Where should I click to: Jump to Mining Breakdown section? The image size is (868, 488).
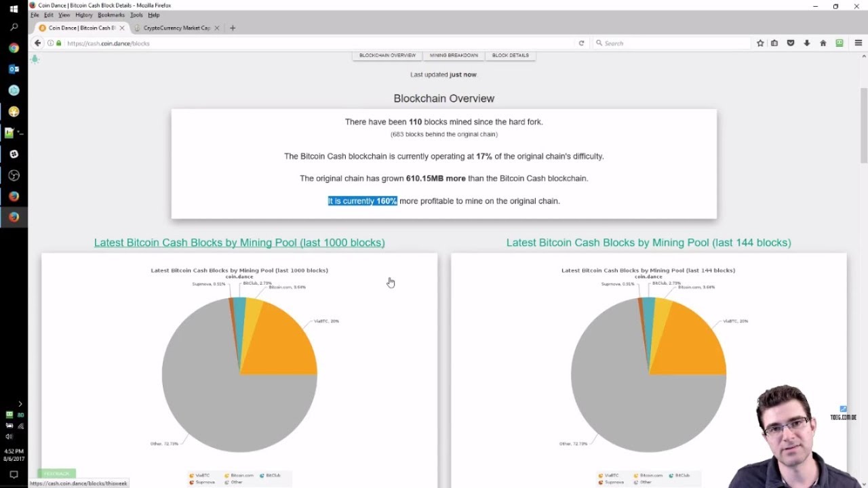coord(454,56)
